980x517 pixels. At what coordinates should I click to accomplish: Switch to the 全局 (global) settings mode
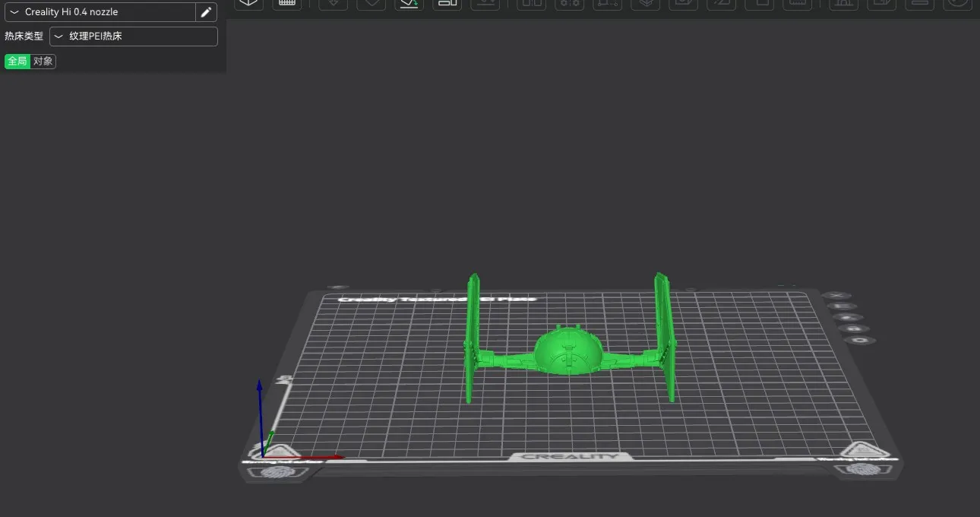tap(17, 62)
